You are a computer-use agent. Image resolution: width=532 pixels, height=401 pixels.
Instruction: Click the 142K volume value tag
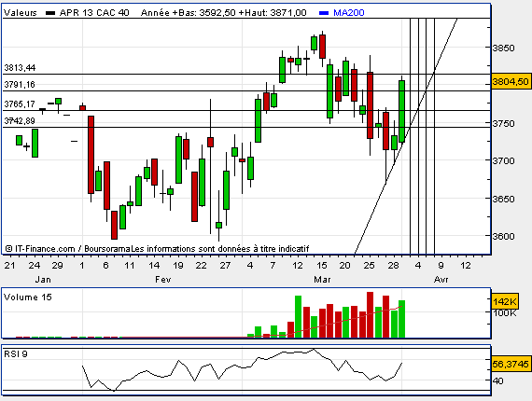(x=505, y=301)
